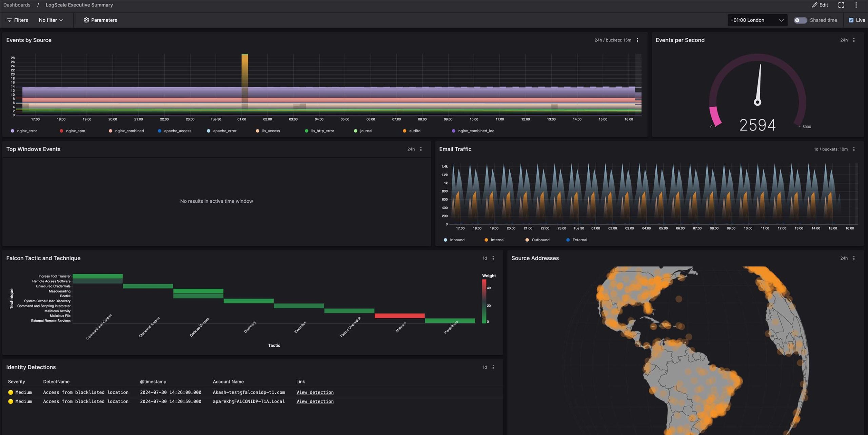This screenshot has width=868, height=435.
Task: Toggle the External email legend entry
Action: [x=576, y=240]
